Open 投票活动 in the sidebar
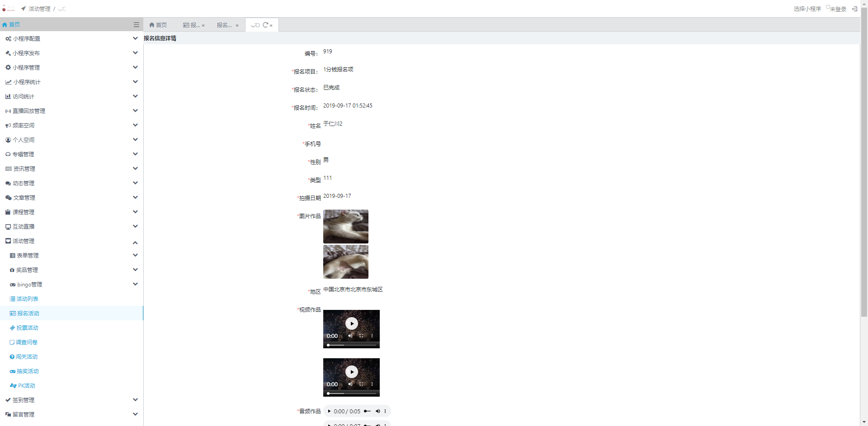Image resolution: width=868 pixels, height=426 pixels. tap(27, 328)
